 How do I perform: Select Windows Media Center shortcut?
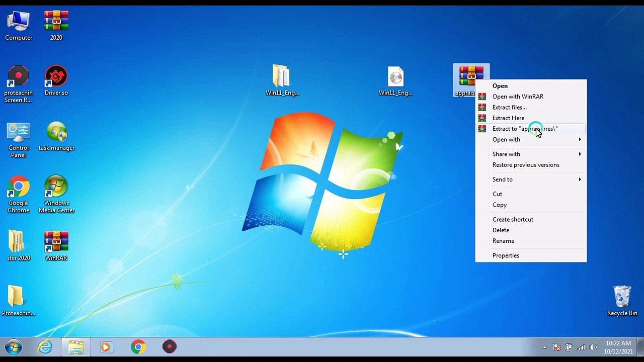[56, 195]
